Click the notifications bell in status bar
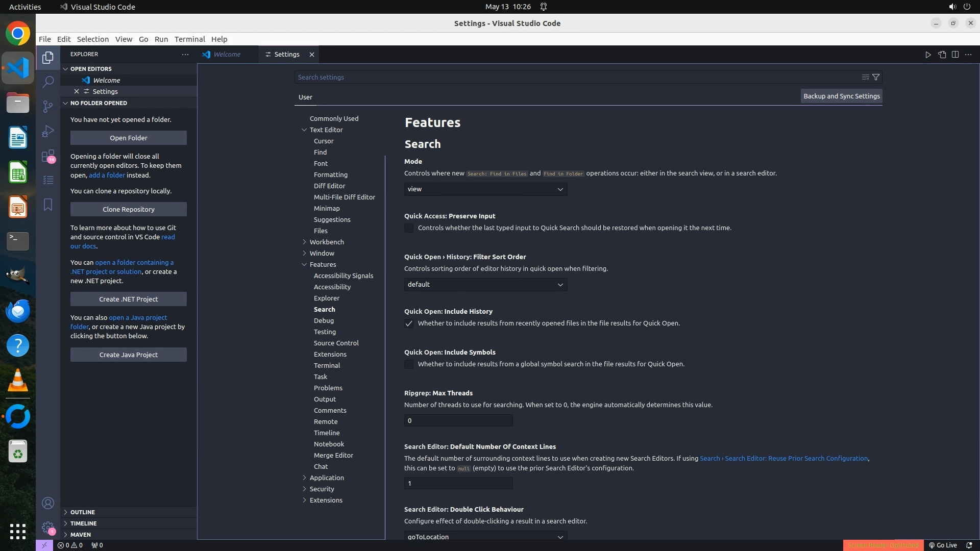This screenshot has height=551, width=980. pyautogui.click(x=969, y=545)
